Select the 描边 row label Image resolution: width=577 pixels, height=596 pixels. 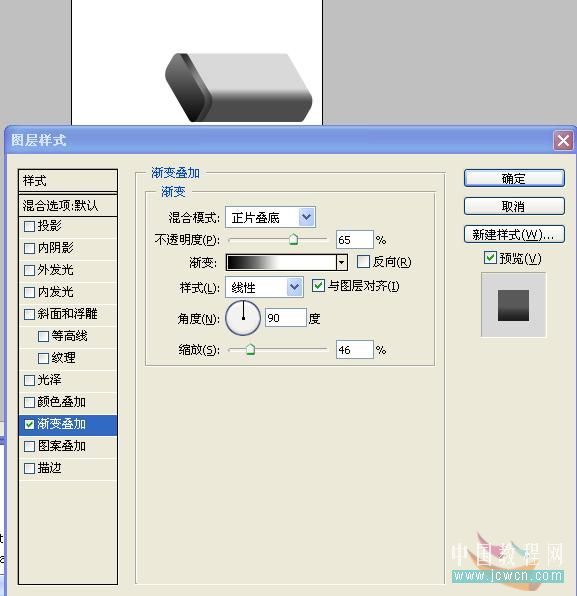click(49, 468)
